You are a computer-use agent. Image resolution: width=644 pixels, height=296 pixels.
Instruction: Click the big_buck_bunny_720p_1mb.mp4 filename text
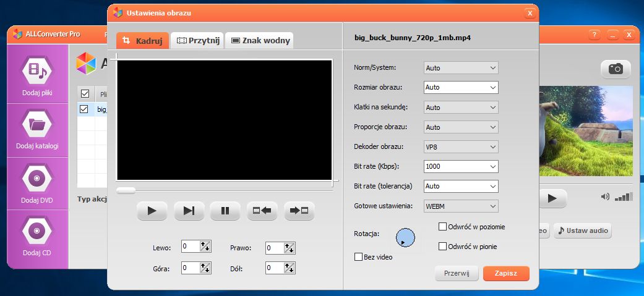(x=413, y=37)
